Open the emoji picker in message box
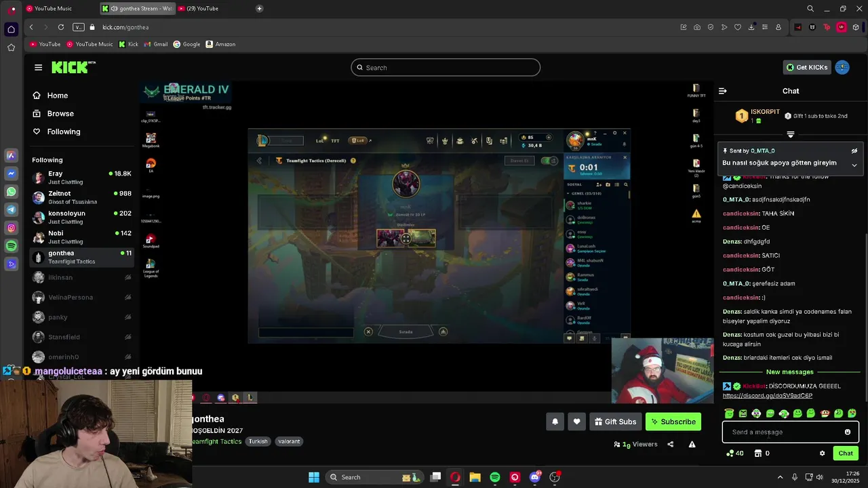Screen dimensions: 868x488 point(848,432)
